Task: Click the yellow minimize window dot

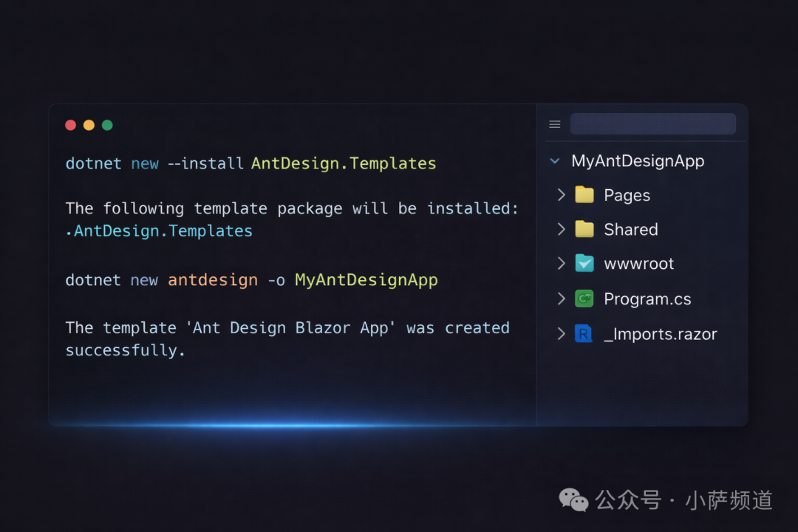Action: 89,125
